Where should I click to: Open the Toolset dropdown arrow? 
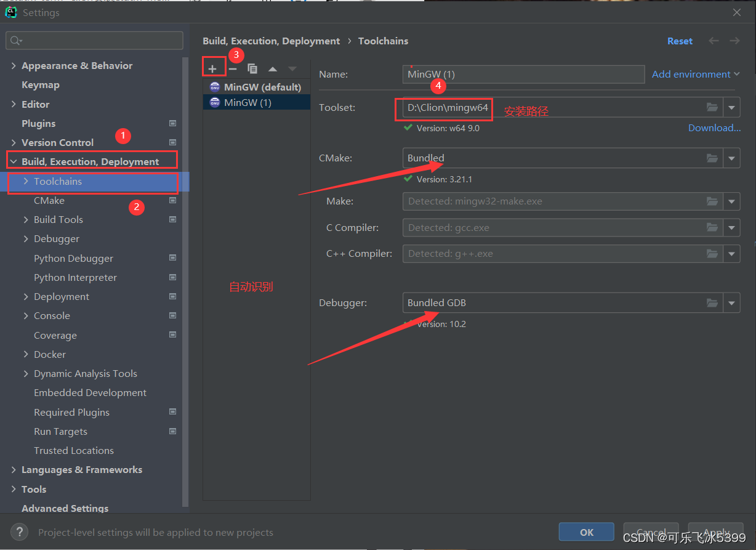pos(731,107)
